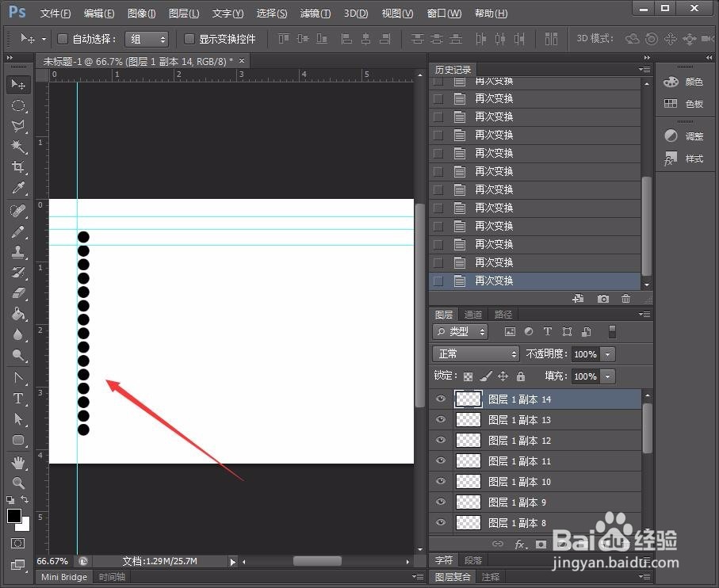719x588 pixels.
Task: Select the Path Selection tool
Action: [18, 419]
